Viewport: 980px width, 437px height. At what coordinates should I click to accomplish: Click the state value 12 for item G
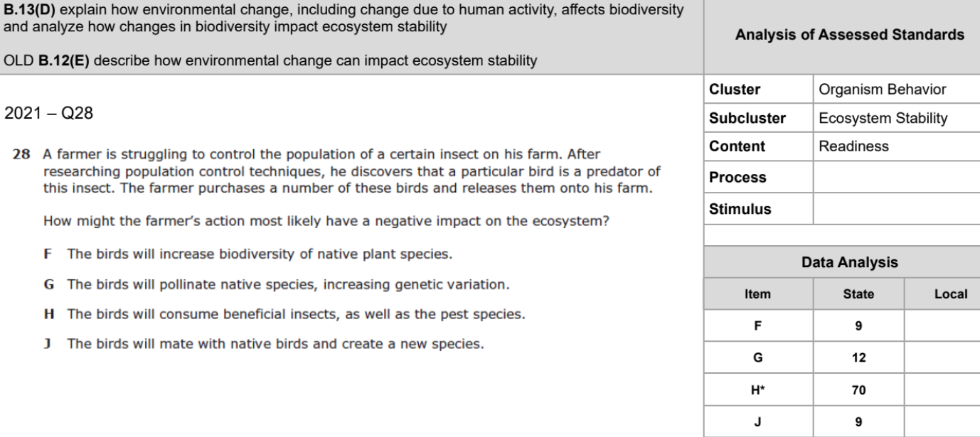(x=858, y=357)
